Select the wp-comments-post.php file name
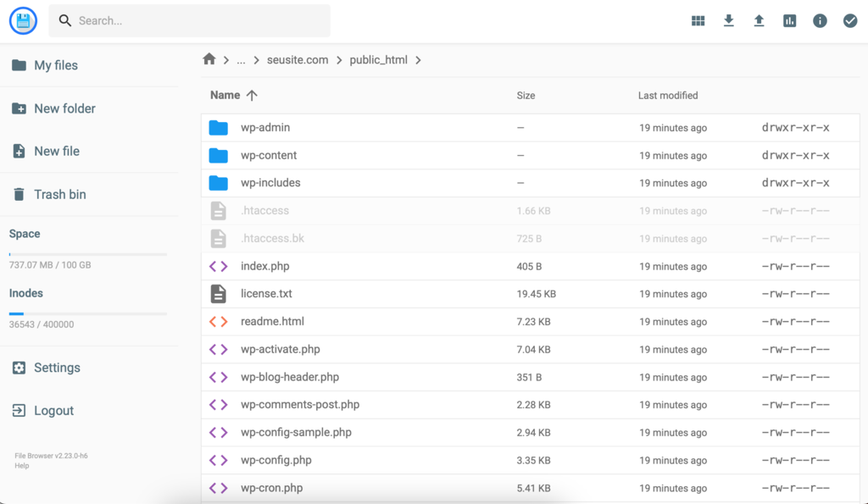Viewport: 868px width, 504px height. (300, 404)
